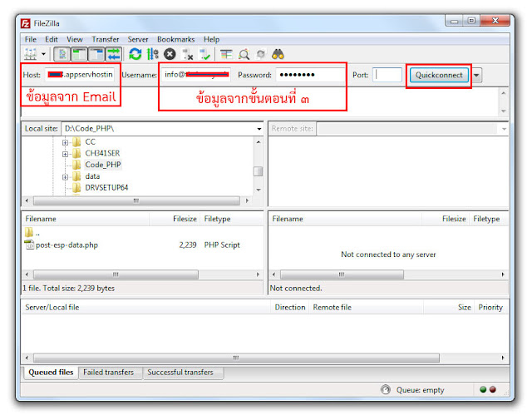Click local tree horizontal scrollbar
Viewport: 532px width, 420px height.
pos(136,200)
